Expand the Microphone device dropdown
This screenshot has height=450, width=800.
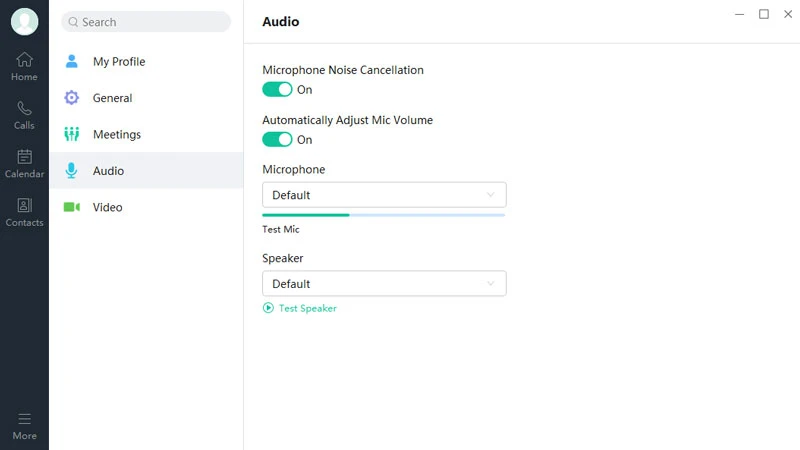point(384,195)
